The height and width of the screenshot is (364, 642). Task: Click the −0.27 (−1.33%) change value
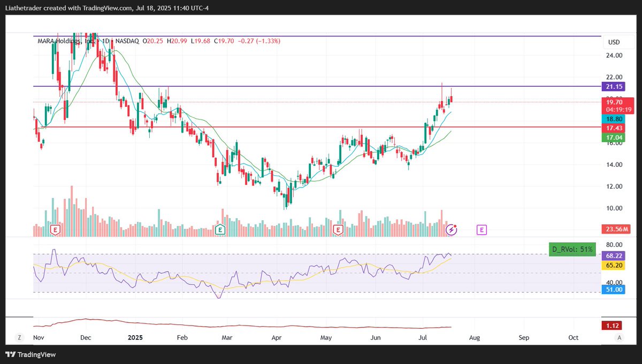pos(259,41)
